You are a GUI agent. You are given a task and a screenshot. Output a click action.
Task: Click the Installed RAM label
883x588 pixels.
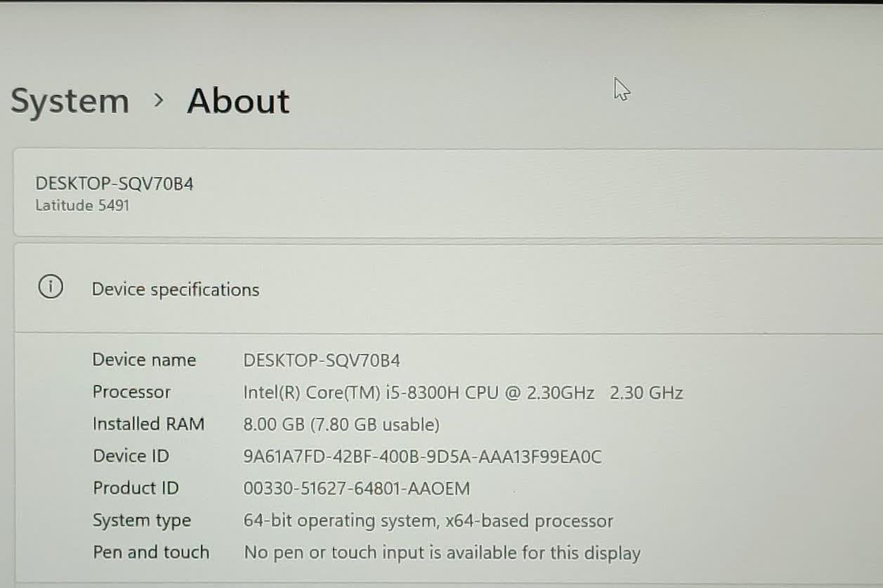point(148,424)
